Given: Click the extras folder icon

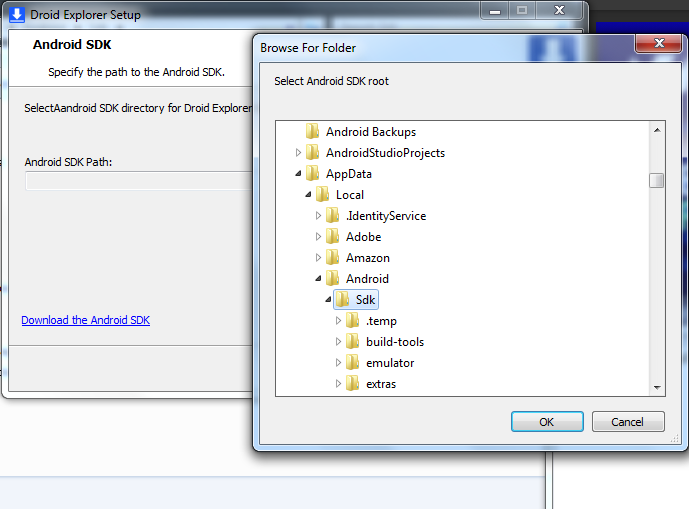Looking at the screenshot, I should 353,383.
